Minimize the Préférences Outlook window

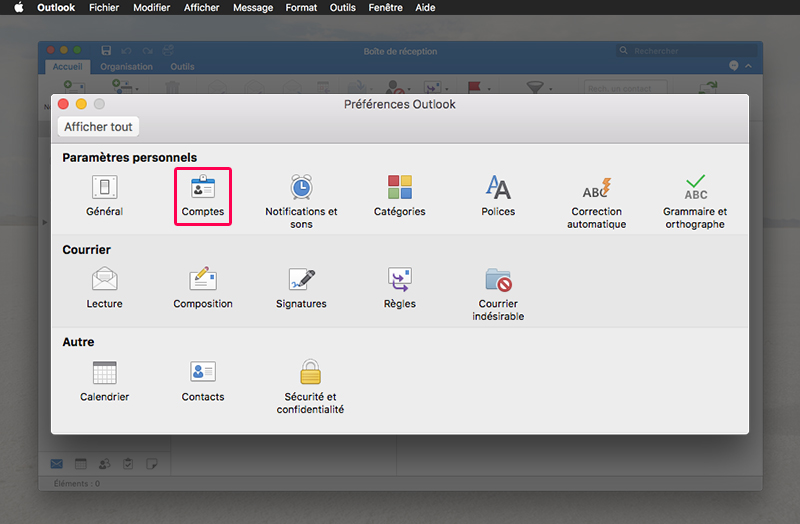pos(81,104)
